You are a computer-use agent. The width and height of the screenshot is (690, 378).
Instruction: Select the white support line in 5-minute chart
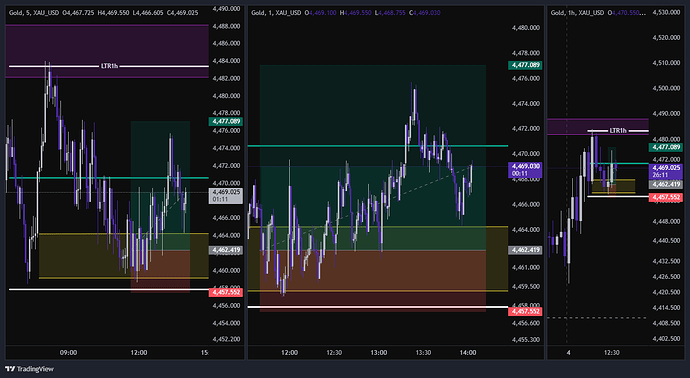tap(109, 289)
